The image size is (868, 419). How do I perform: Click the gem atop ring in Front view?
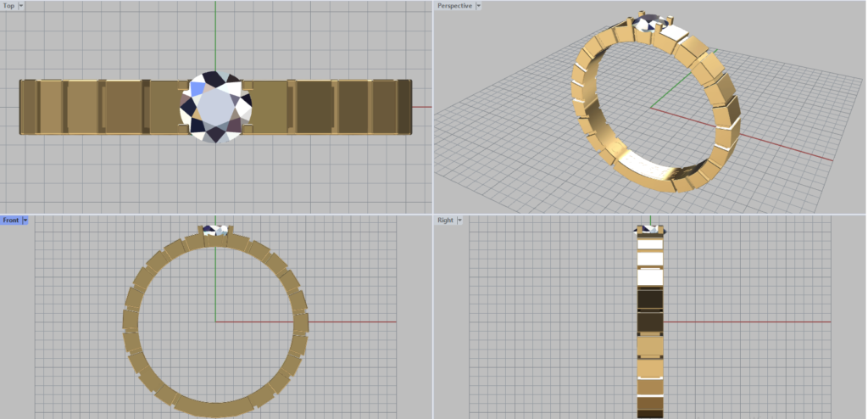click(x=215, y=230)
